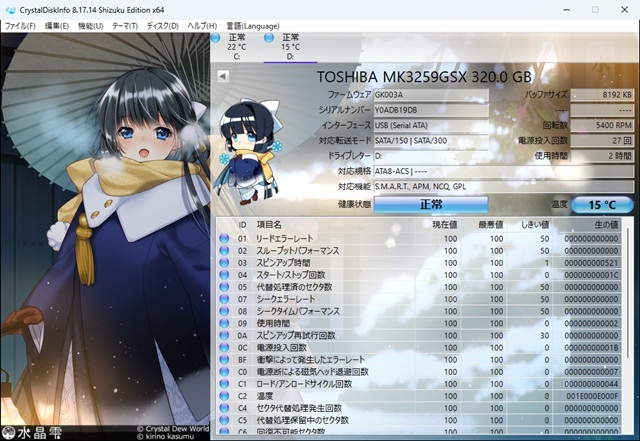This screenshot has width=640, height=441.
Task: Click the CrystalDiskInfo title bar app icon
Action: (9, 8)
